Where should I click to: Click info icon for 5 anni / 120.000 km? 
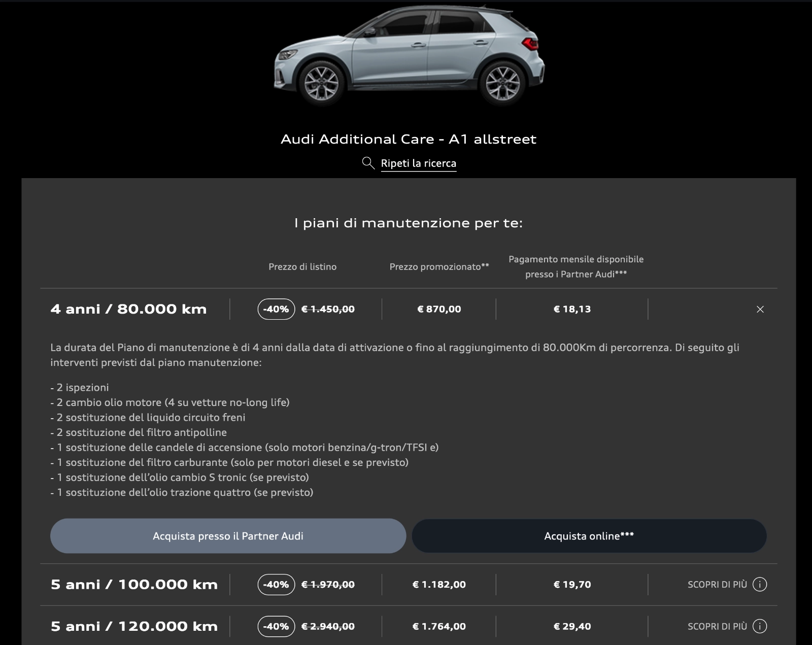[x=760, y=626]
